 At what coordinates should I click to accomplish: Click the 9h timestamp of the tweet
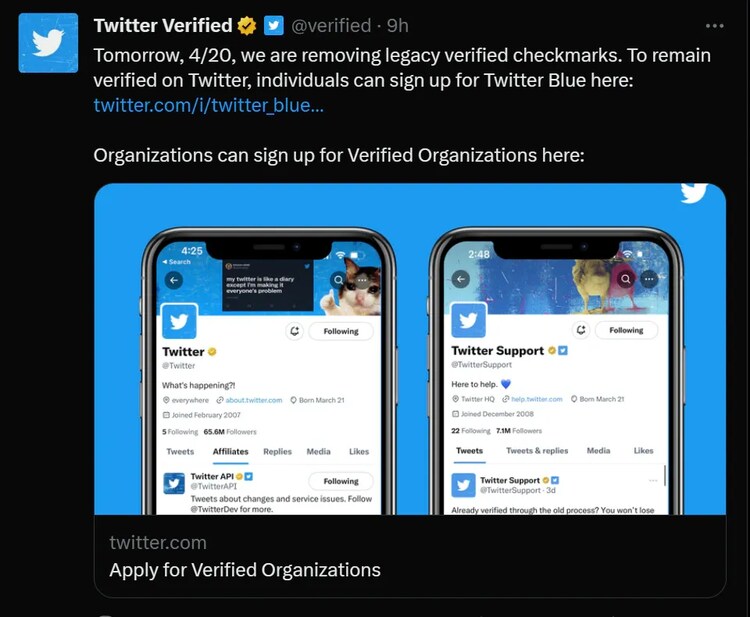click(x=397, y=25)
